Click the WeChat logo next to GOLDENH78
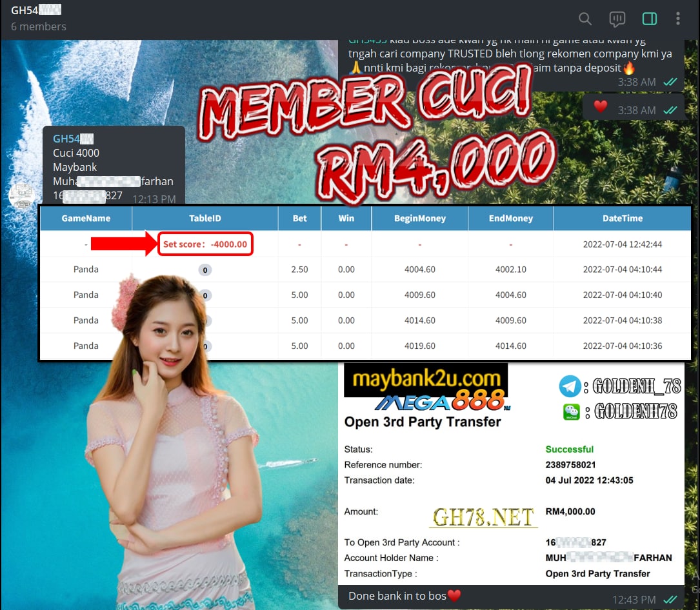The image size is (700, 610). 572,411
